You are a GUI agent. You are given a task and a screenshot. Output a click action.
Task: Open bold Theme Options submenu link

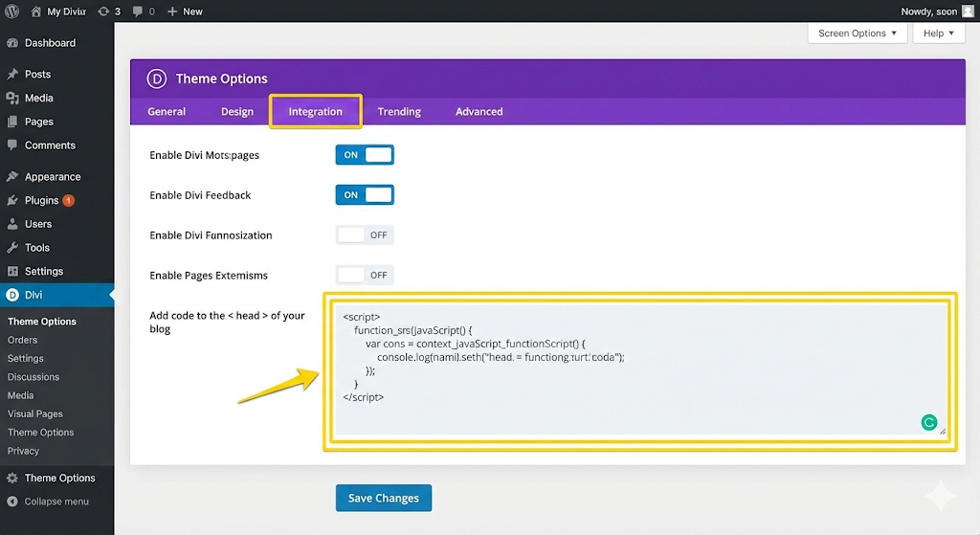(42, 322)
